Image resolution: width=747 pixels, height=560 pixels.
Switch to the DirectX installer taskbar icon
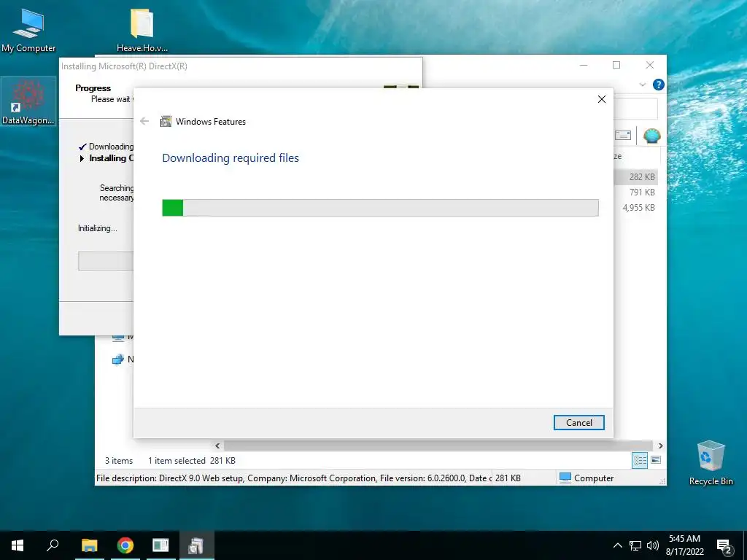pyautogui.click(x=160, y=545)
